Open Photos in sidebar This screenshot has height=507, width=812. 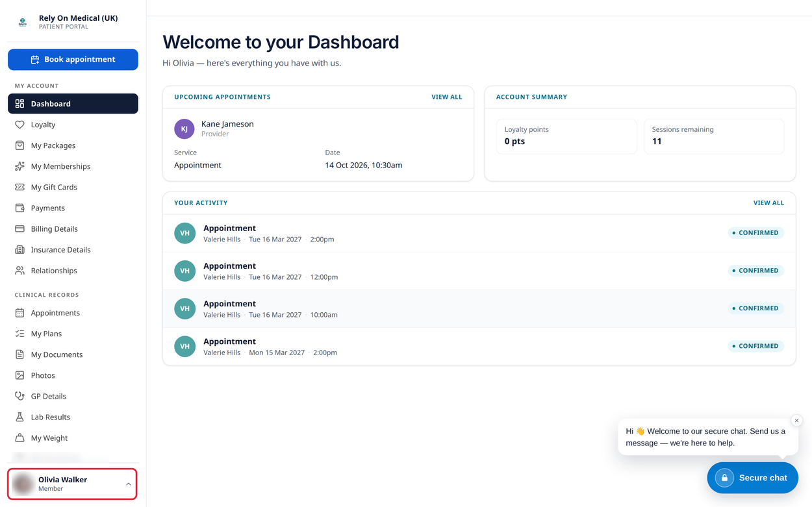coord(73,375)
